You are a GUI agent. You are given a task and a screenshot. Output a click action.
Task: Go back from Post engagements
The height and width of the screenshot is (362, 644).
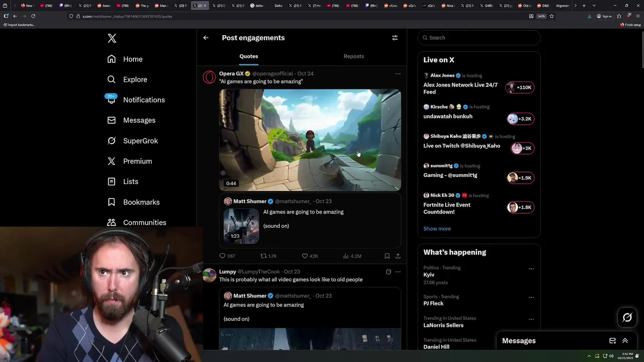coord(206,38)
